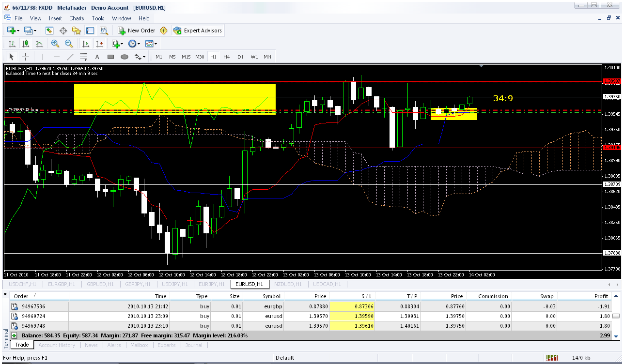The width and height of the screenshot is (624, 364).
Task: Switch chart to M5 timeframe
Action: (x=172, y=57)
